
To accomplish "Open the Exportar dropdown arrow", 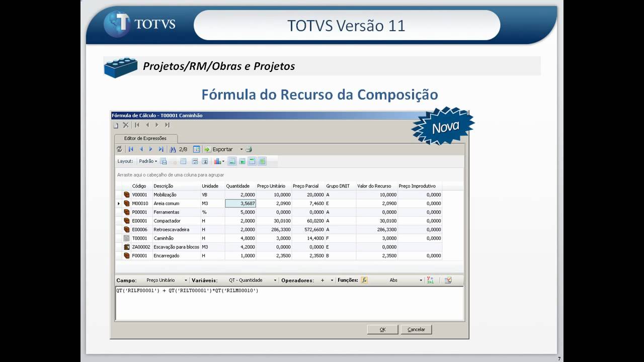I will tap(241, 149).
